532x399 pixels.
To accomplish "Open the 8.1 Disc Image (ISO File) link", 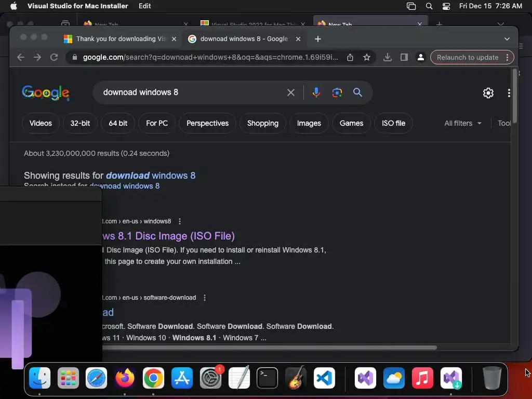I will pyautogui.click(x=169, y=236).
